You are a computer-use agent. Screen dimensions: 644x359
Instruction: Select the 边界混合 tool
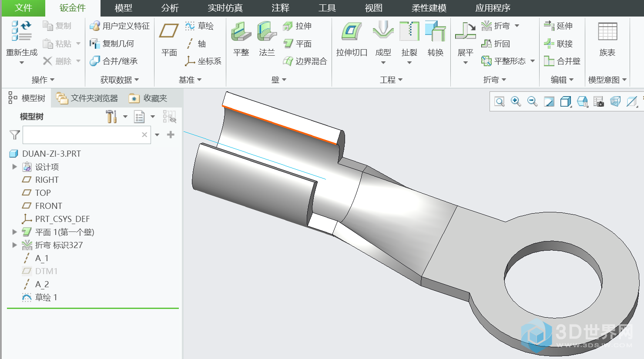(x=305, y=61)
